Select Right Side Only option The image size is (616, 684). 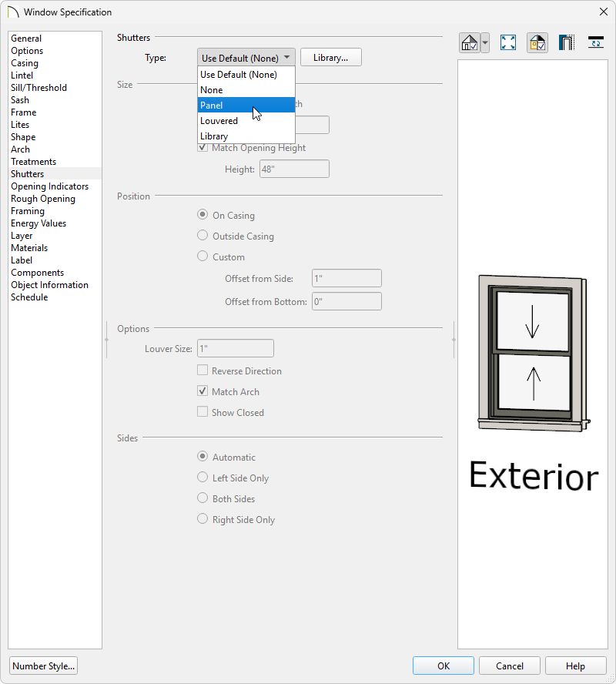click(203, 519)
